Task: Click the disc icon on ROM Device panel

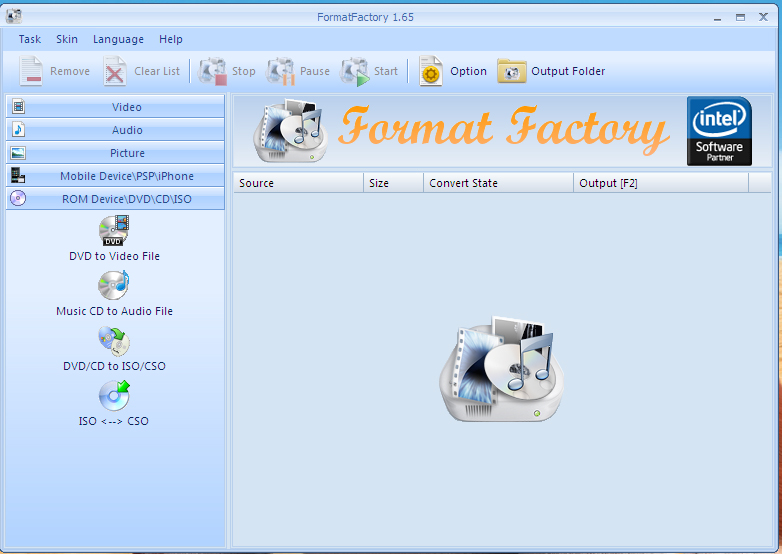Action: click(x=18, y=198)
